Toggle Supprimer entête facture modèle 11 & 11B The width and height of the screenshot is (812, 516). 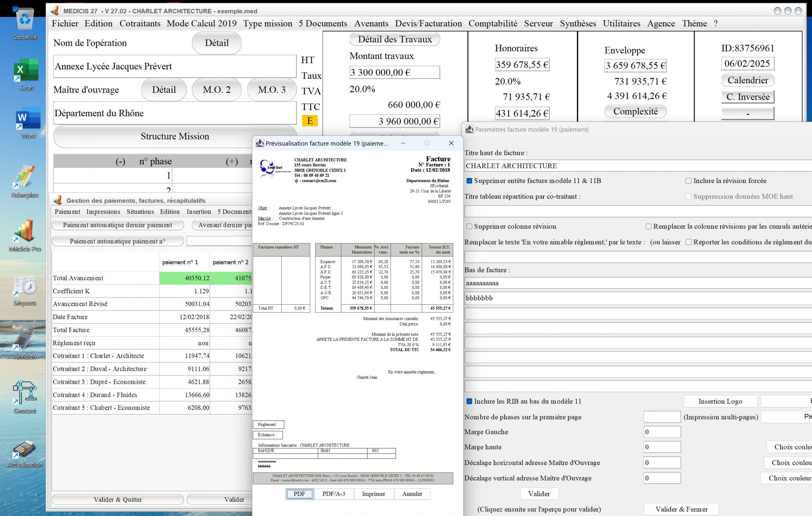pyautogui.click(x=469, y=181)
